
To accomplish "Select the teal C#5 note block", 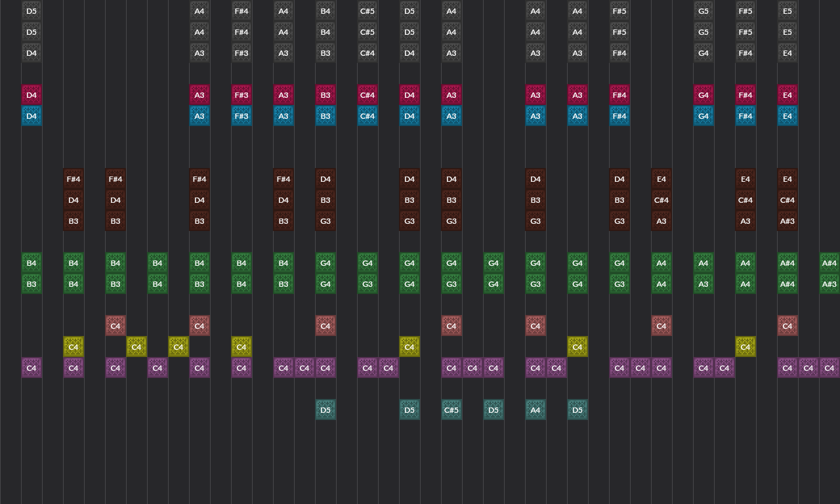I will click(451, 410).
